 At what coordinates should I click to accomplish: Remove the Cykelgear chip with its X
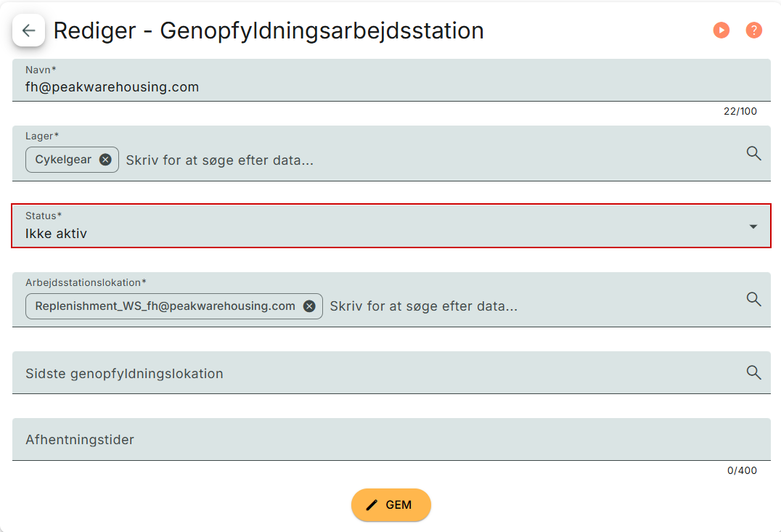[105, 160]
